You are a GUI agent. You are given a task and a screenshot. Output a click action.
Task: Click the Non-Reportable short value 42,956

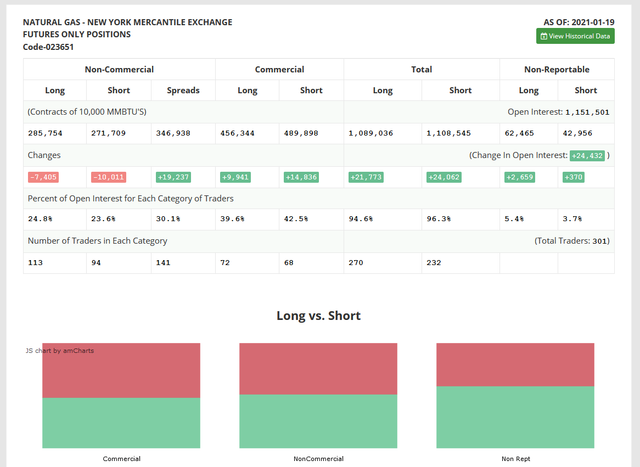pyautogui.click(x=578, y=133)
